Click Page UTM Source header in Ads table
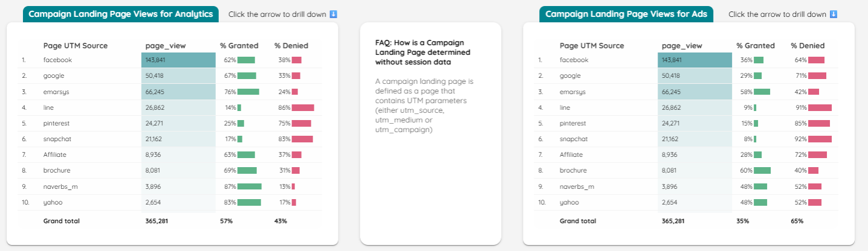The height and width of the screenshot is (251, 868). (x=592, y=45)
